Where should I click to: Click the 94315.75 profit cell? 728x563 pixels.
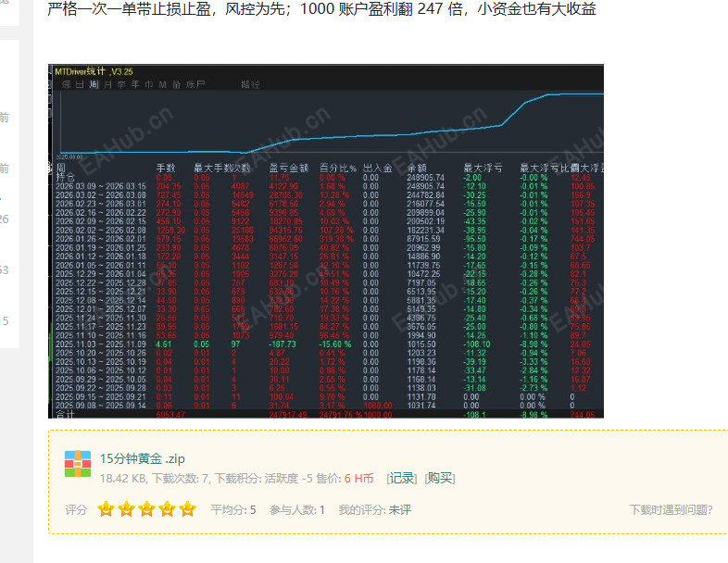point(286,231)
